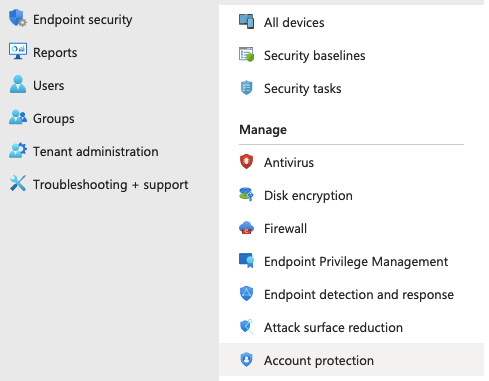The width and height of the screenshot is (489, 381).
Task: Click the Groups people icon
Action: (18, 117)
